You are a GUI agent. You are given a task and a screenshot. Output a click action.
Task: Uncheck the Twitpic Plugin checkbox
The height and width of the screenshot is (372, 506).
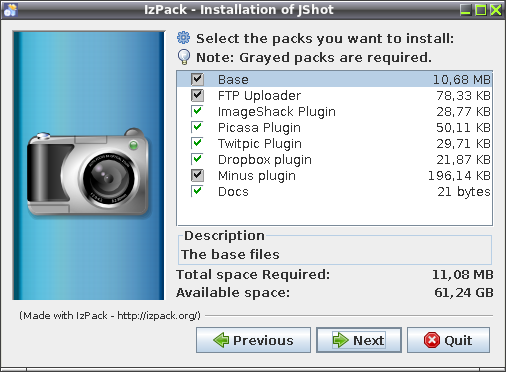pos(197,143)
